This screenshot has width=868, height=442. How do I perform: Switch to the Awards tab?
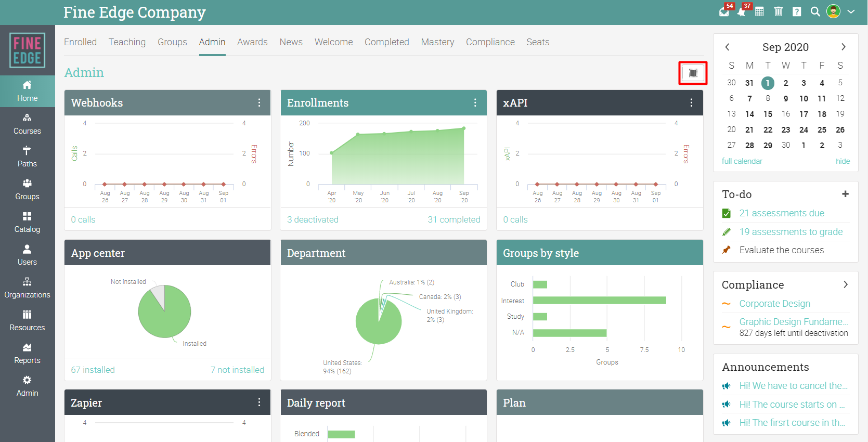click(252, 42)
